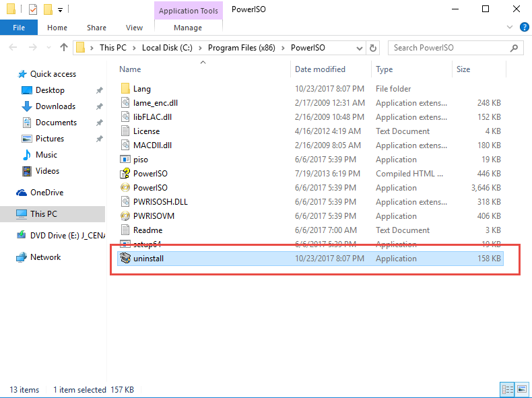This screenshot has width=532, height=398.
Task: Open the Customize Quick Access Toolbar dropdown
Action: pos(60,10)
